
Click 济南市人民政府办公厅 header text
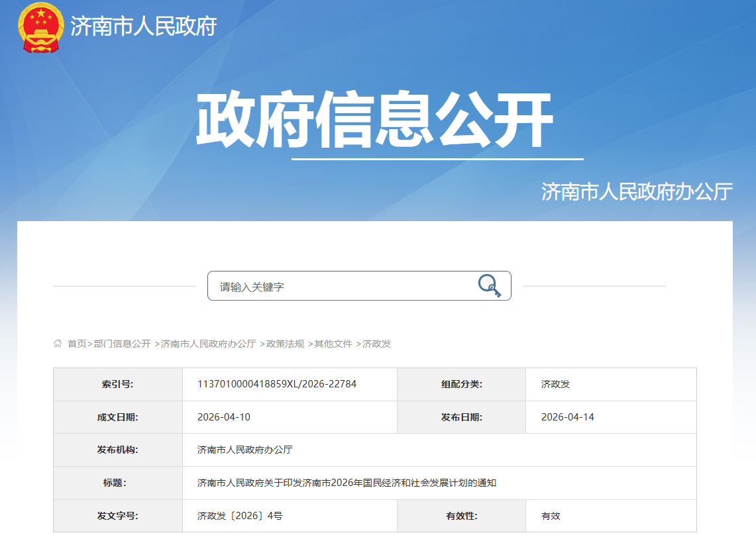coord(637,192)
